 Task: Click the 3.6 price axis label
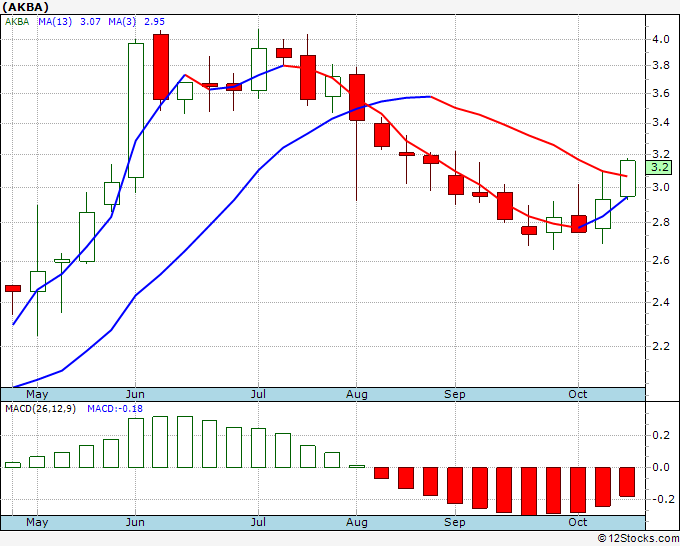tap(661, 93)
